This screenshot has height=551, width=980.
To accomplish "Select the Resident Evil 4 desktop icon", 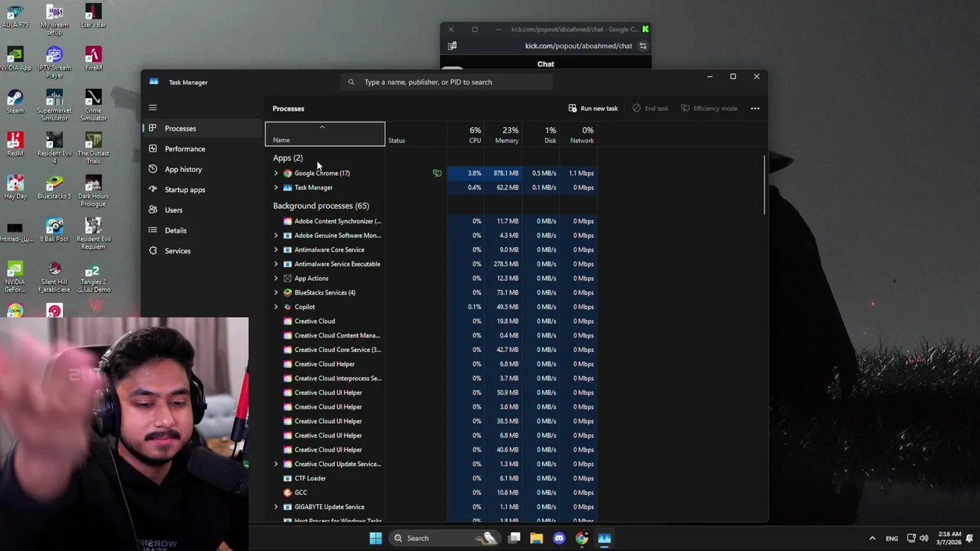I will 54,148.
